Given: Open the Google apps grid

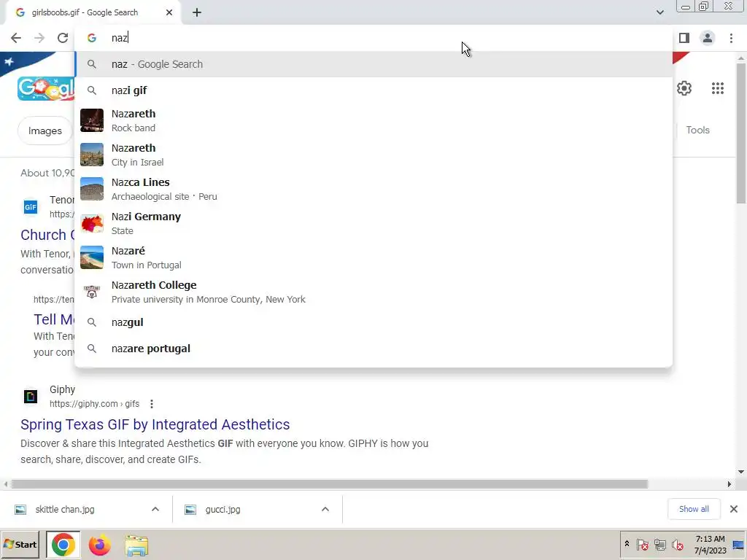Looking at the screenshot, I should (718, 88).
